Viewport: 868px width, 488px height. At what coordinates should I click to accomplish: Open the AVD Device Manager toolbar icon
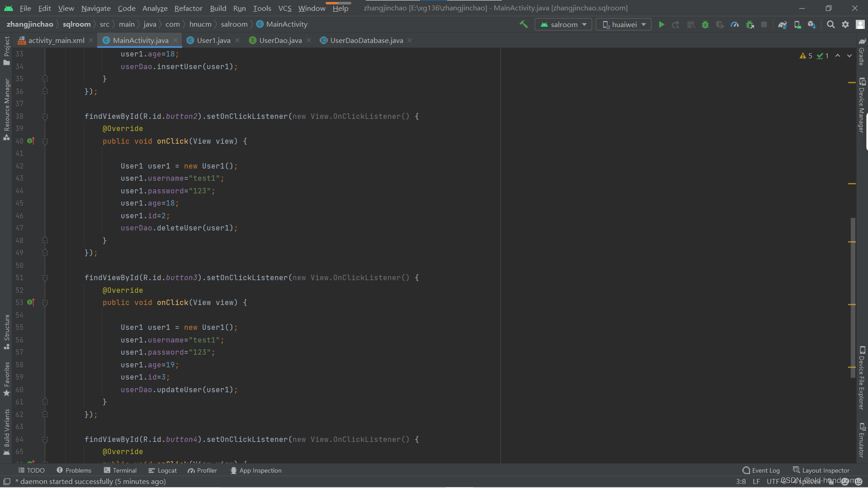click(797, 24)
